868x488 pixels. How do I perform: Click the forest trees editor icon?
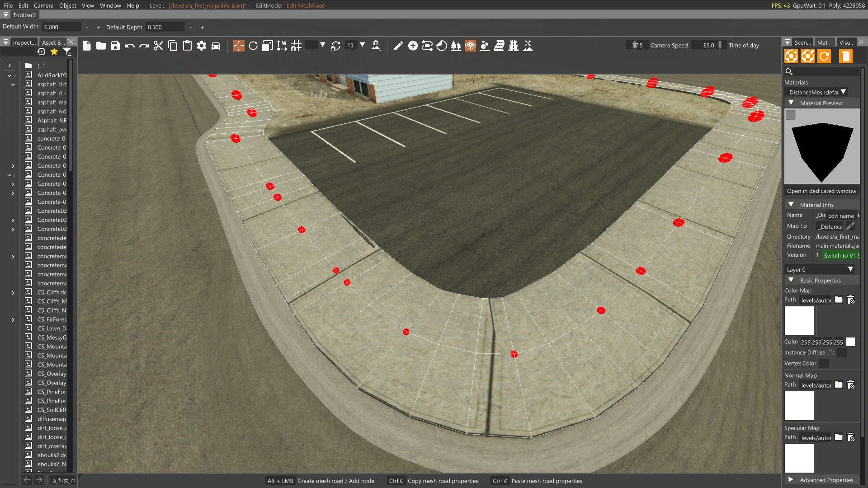[456, 46]
